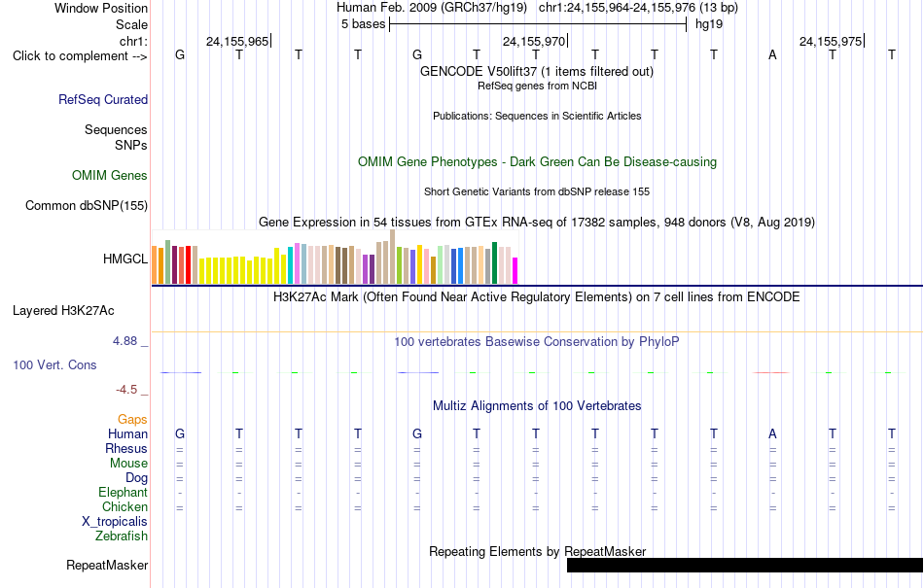Click the Scale label on left
Image resolution: width=924 pixels, height=588 pixels.
(x=131, y=24)
